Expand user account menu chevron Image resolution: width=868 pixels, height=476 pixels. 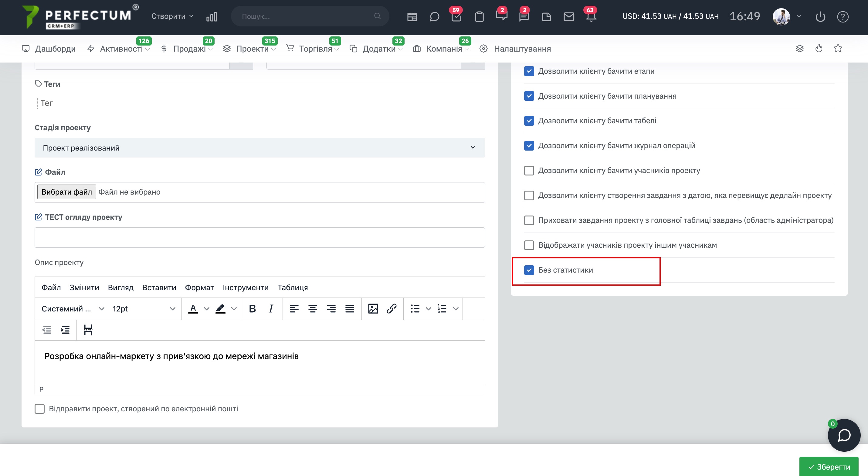pyautogui.click(x=799, y=16)
